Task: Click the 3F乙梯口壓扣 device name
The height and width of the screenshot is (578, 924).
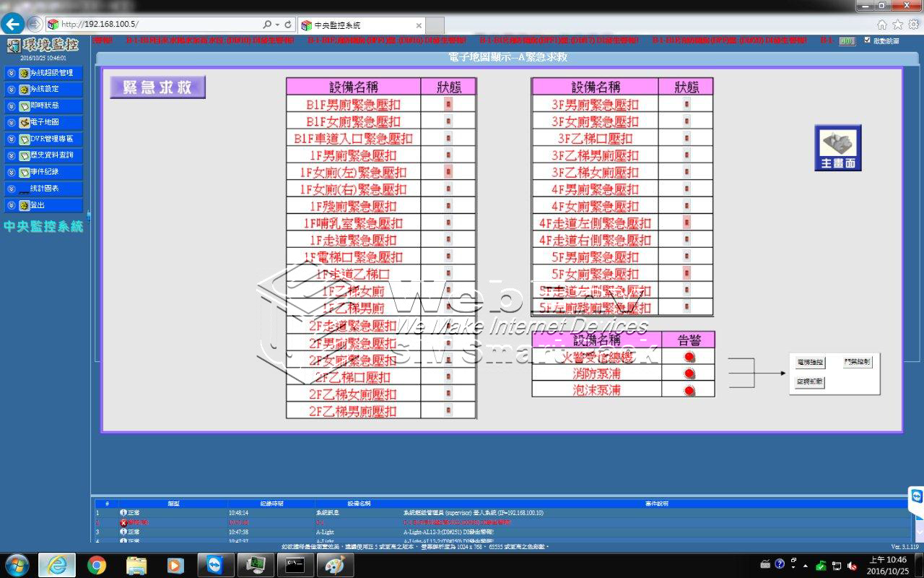Action: tap(595, 138)
